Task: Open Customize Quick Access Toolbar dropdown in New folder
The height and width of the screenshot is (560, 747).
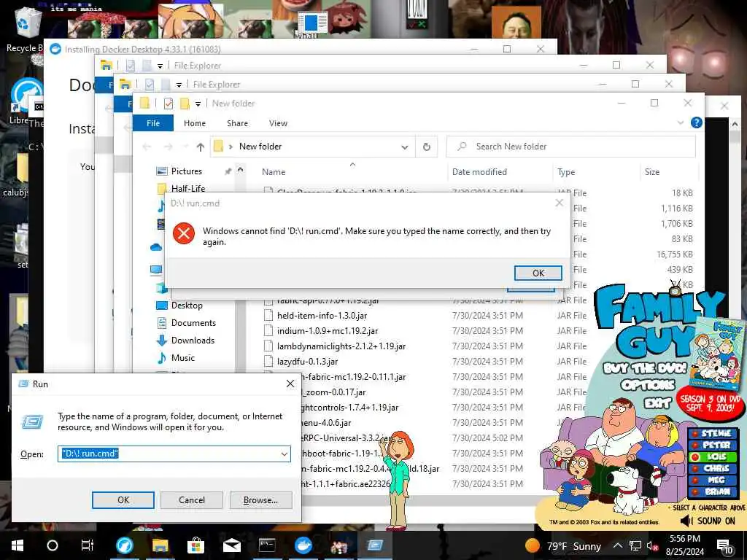Action: [x=198, y=104]
